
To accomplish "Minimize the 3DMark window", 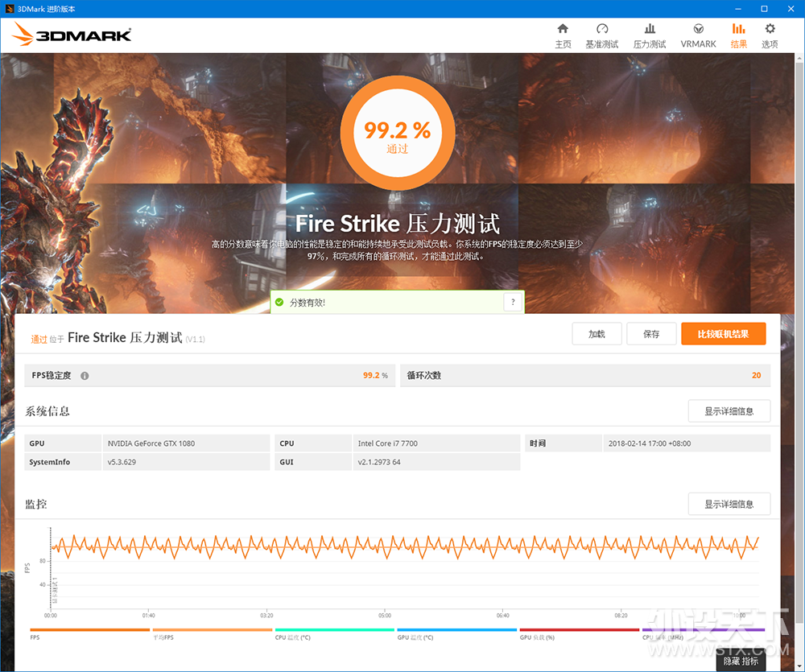I will pyautogui.click(x=737, y=9).
